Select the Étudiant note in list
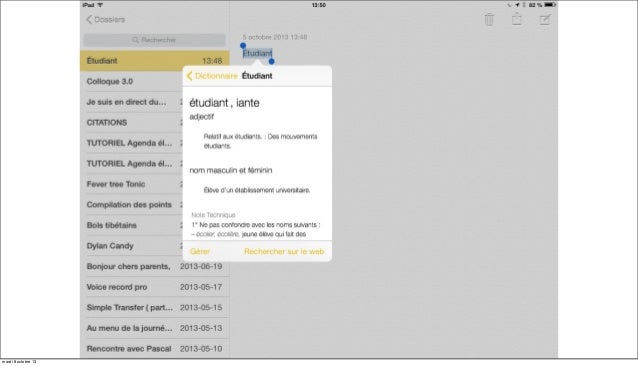This screenshot has width=638, height=366. coord(155,61)
